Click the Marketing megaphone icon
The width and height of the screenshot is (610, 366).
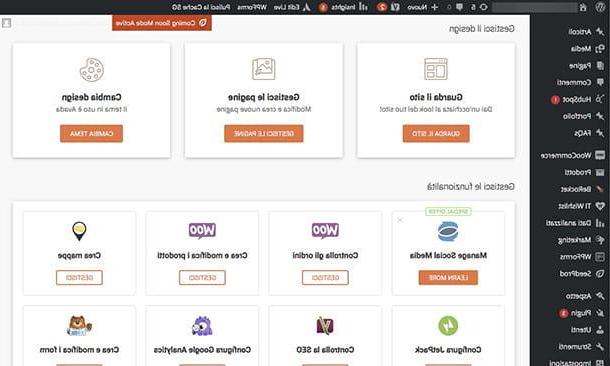(600, 240)
